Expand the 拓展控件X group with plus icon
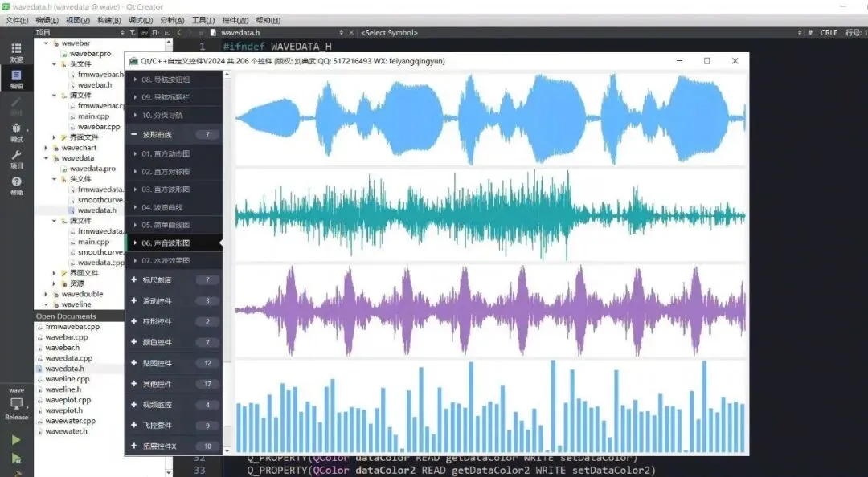 click(x=134, y=446)
